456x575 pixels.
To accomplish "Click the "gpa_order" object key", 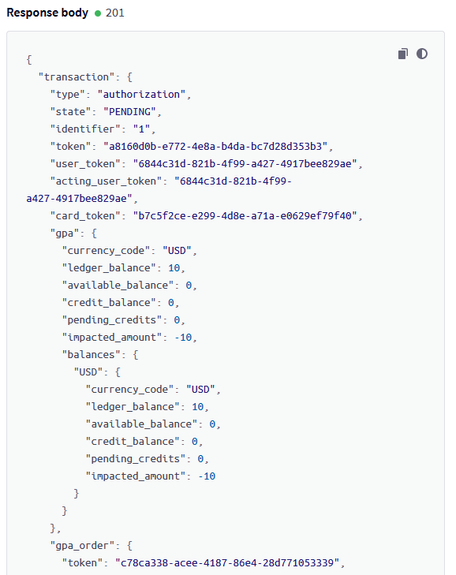I will tap(82, 545).
